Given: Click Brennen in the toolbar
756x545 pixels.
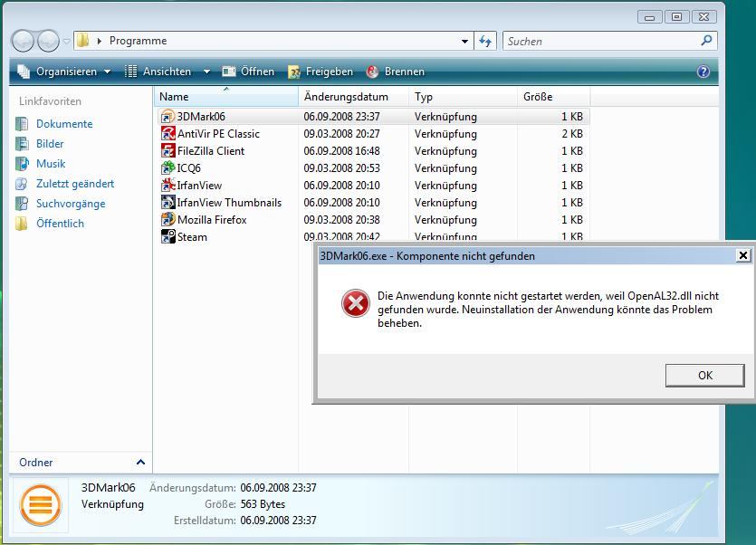Looking at the screenshot, I should 396,72.
